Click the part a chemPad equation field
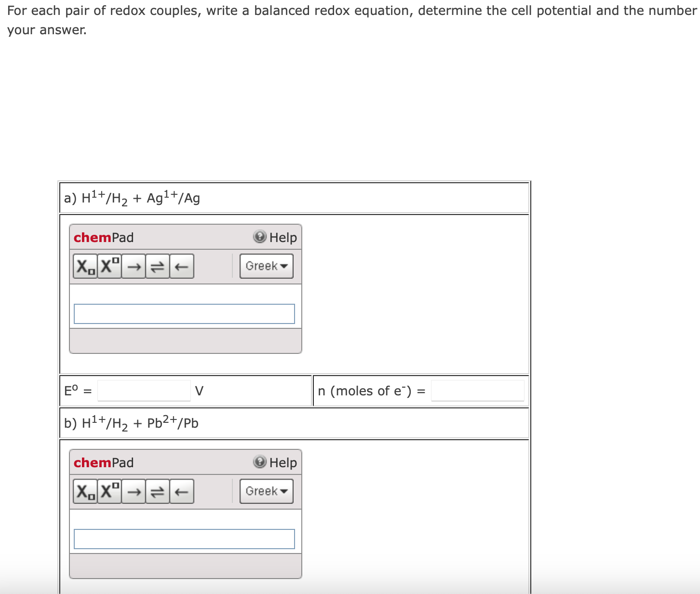 coord(184,314)
